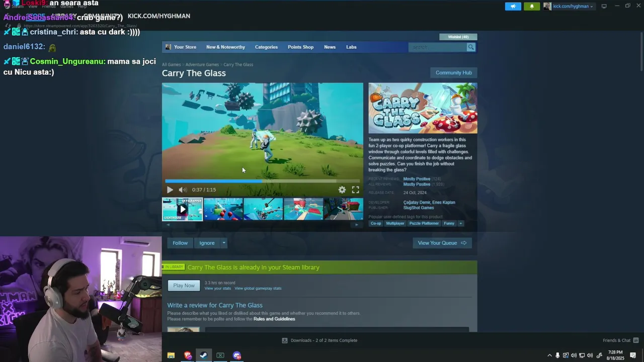Open the recent reviews Mostly Positive link
This screenshot has width=644, height=362.
pos(417,179)
